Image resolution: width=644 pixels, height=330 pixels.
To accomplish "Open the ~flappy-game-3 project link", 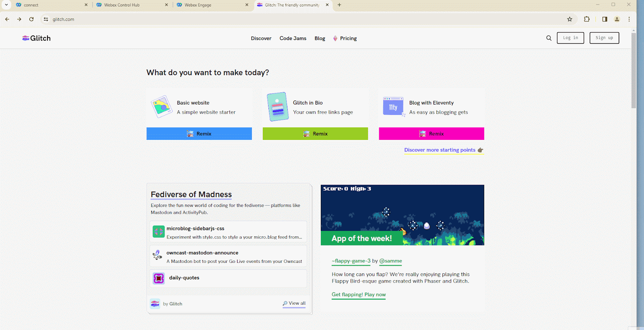I will point(351,261).
